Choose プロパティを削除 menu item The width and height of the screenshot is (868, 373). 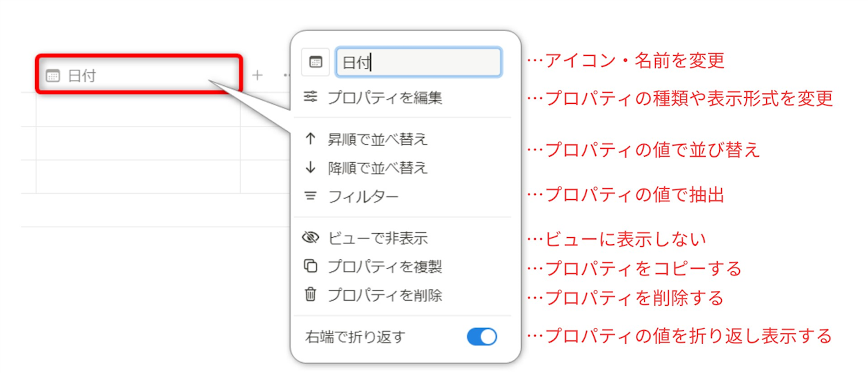385,295
